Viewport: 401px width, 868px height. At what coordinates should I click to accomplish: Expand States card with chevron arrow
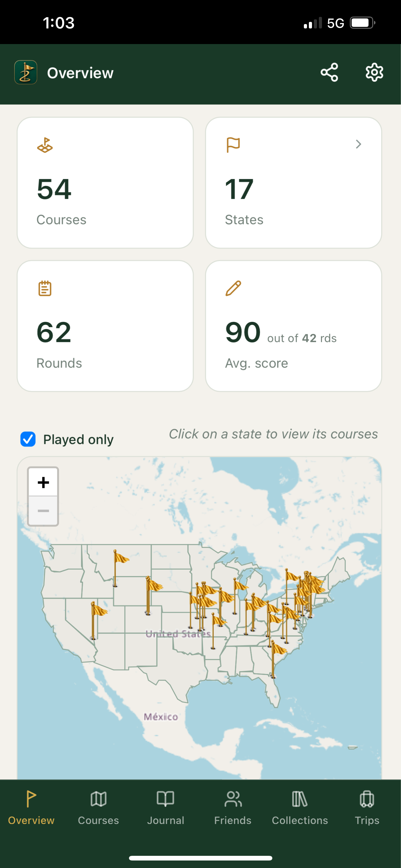[x=358, y=144]
